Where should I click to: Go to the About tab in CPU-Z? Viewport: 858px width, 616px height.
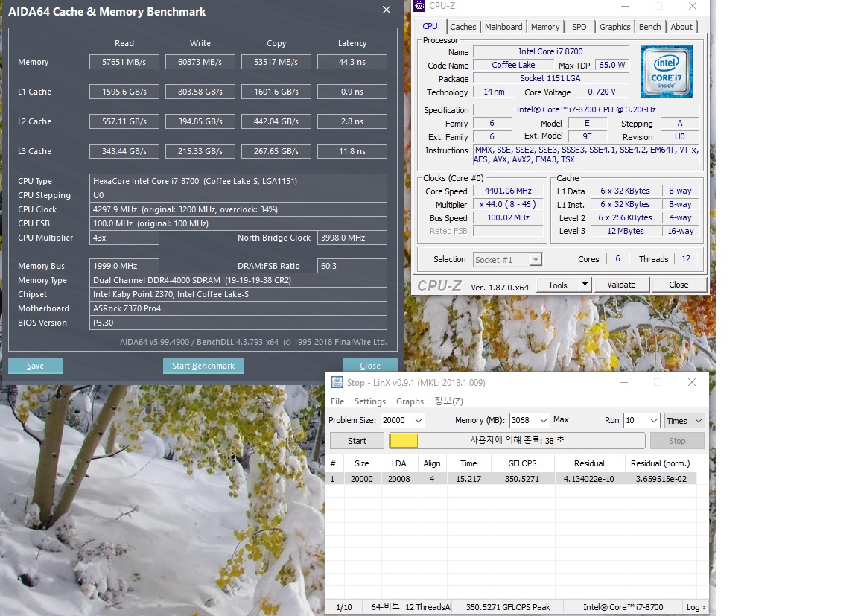click(x=681, y=27)
